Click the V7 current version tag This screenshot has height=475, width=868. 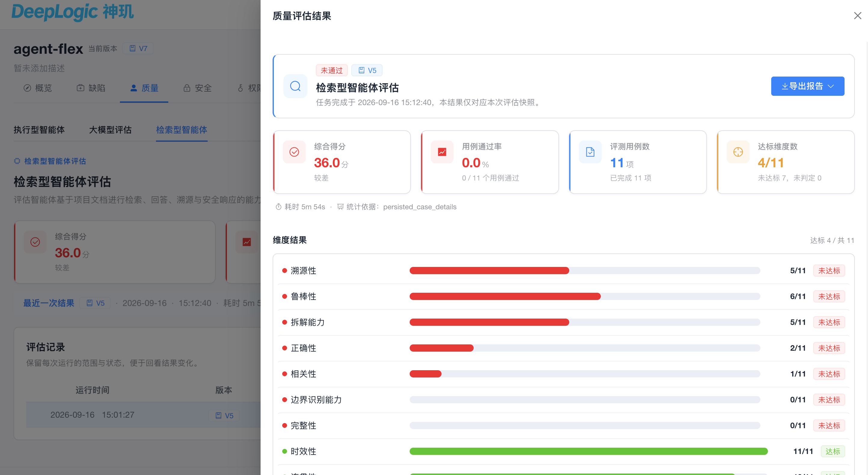tap(138, 48)
